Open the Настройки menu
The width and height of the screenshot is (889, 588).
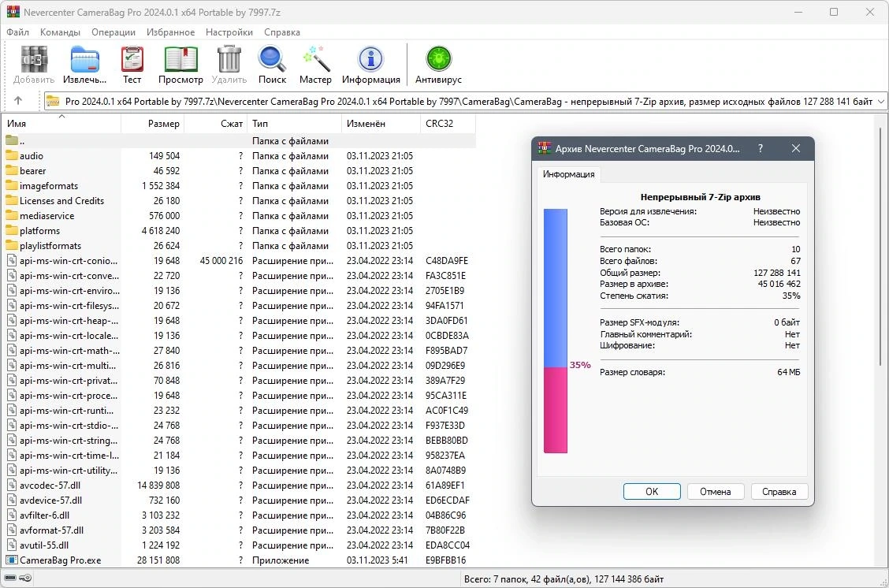pyautogui.click(x=229, y=32)
